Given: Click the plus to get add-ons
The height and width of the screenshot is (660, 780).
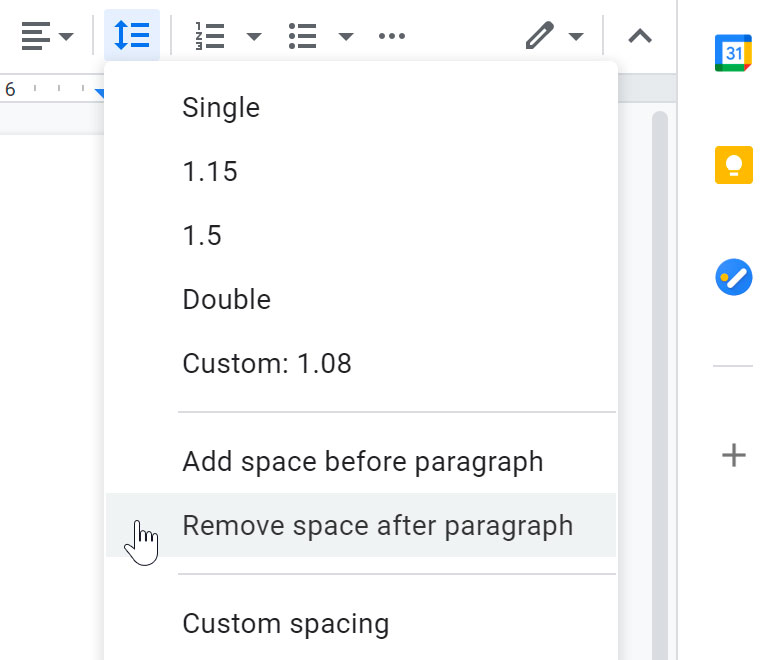Looking at the screenshot, I should tap(734, 455).
